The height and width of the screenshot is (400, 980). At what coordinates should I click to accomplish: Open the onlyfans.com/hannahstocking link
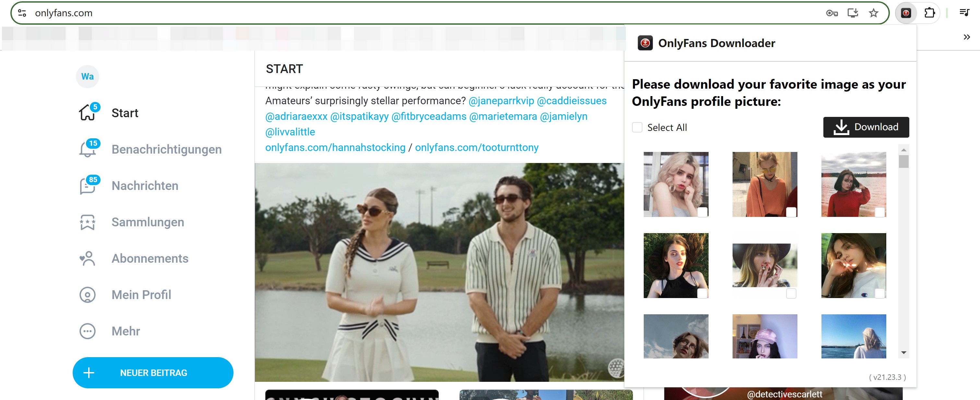[336, 147]
